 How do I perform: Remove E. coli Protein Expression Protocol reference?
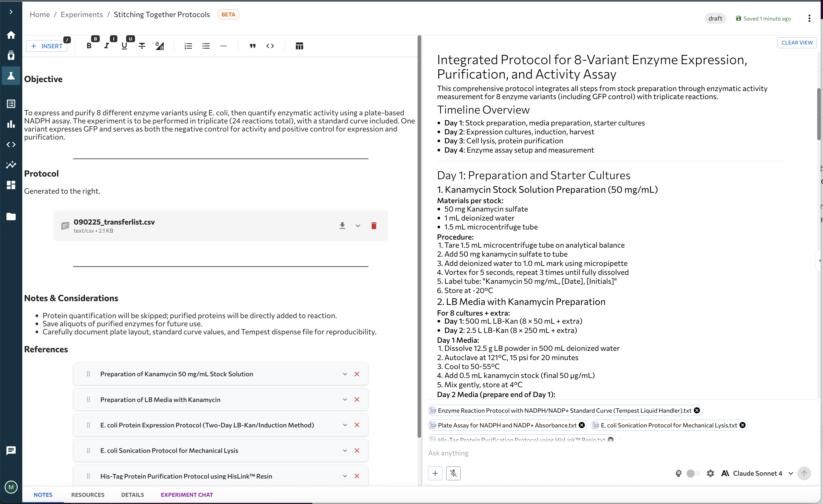point(357,425)
